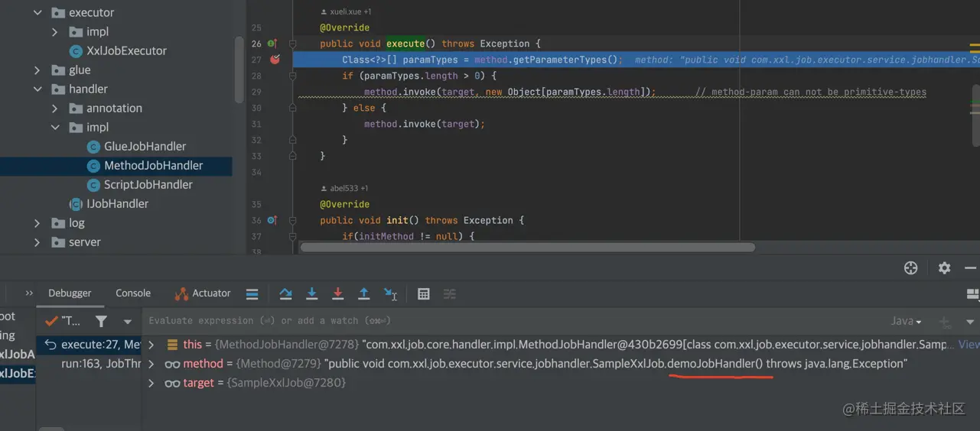Click the Run to Cursor icon
980x431 pixels.
pos(390,293)
